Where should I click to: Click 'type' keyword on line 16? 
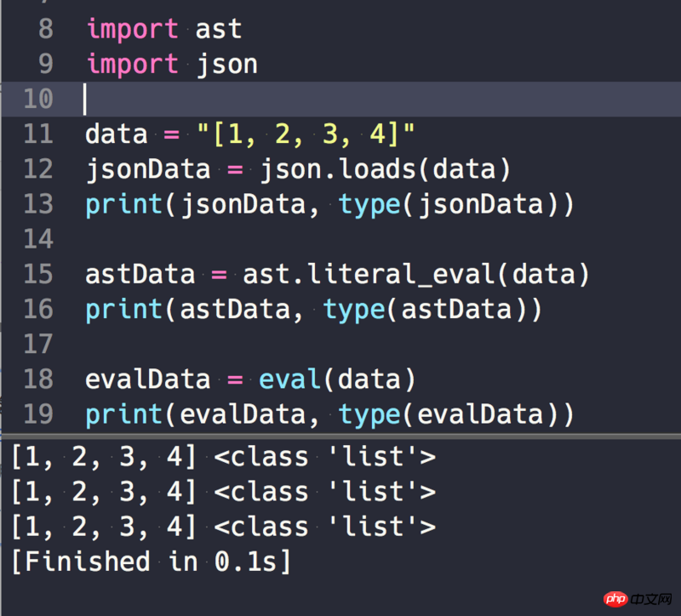click(353, 310)
